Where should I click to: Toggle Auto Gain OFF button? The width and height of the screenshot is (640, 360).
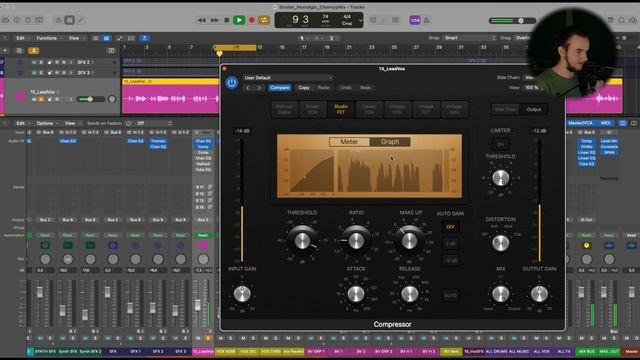pyautogui.click(x=450, y=227)
